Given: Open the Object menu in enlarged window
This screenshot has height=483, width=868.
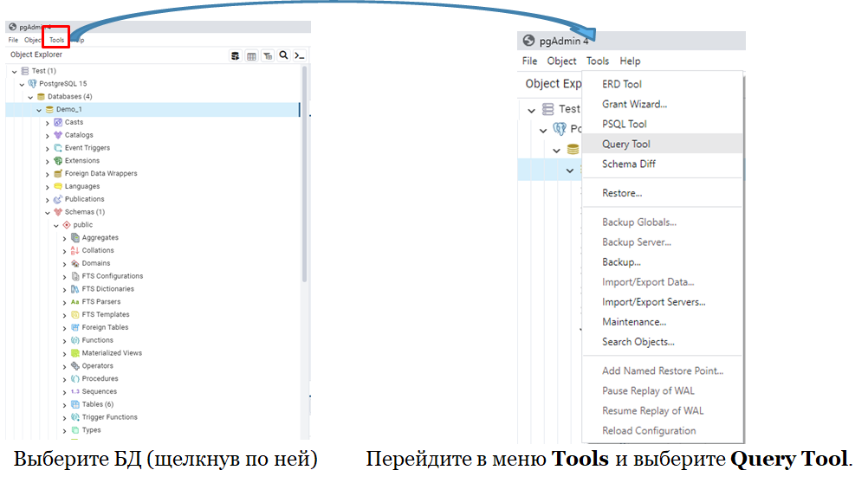Looking at the screenshot, I should pos(561,61).
